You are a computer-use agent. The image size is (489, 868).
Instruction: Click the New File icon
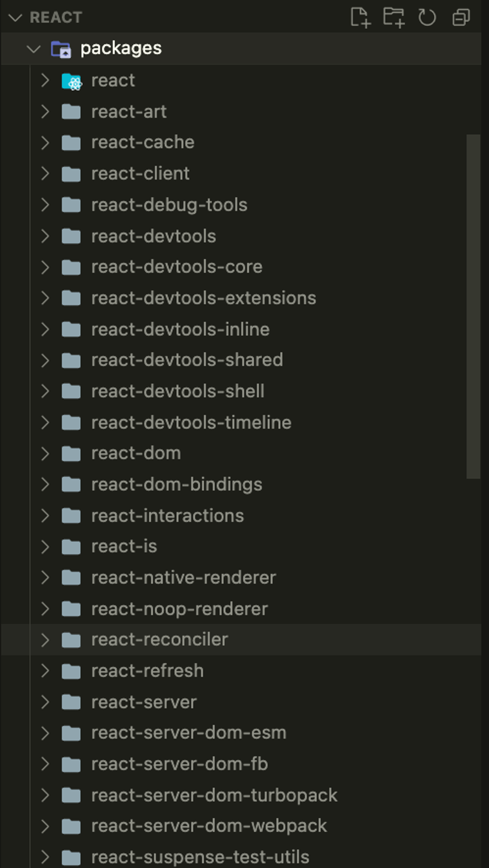click(360, 17)
